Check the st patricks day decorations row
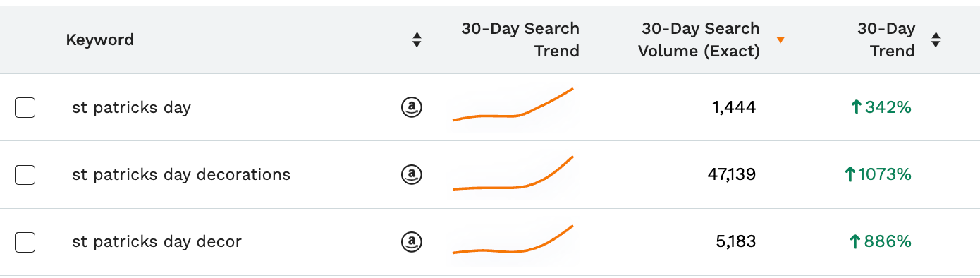This screenshot has height=278, width=980. tap(25, 174)
